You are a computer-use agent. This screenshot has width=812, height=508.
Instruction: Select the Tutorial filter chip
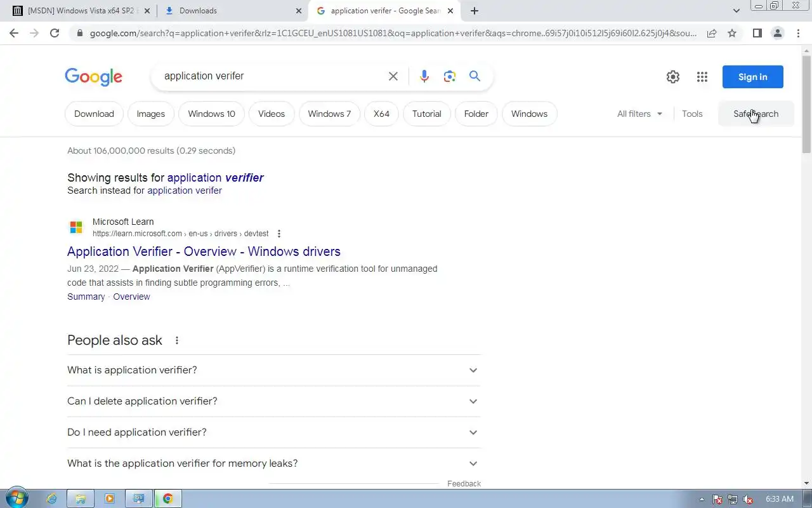tap(427, 114)
